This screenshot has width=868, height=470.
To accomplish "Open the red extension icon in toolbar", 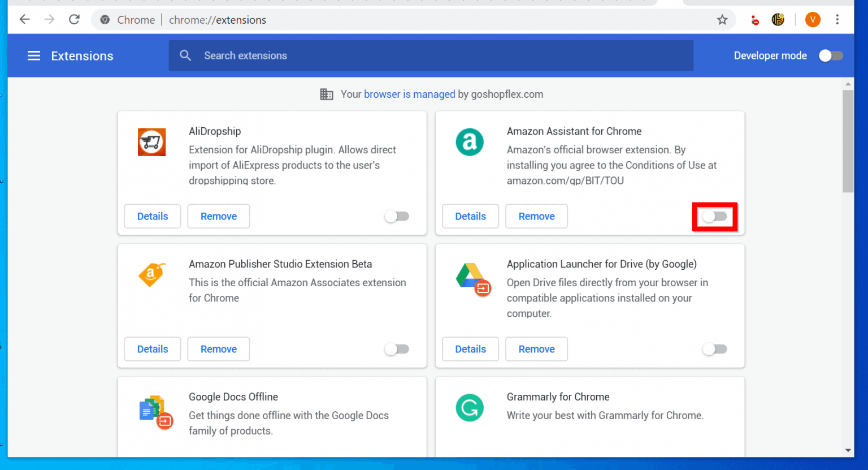I will tap(755, 20).
